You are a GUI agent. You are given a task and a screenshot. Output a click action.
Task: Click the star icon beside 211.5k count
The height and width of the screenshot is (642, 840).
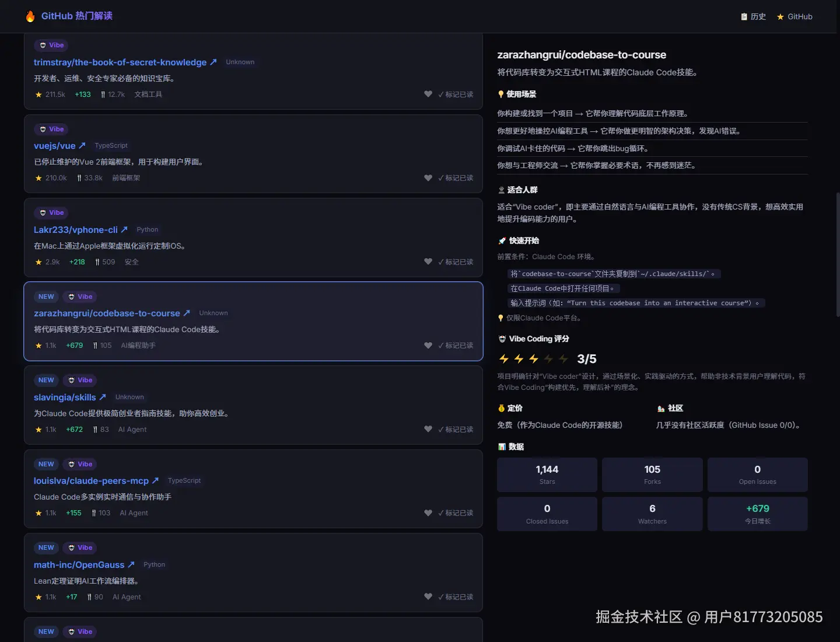[38, 94]
